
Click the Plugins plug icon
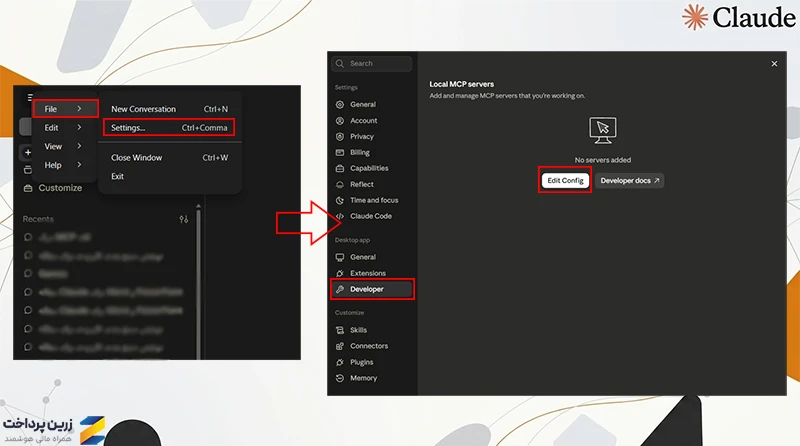pos(340,362)
